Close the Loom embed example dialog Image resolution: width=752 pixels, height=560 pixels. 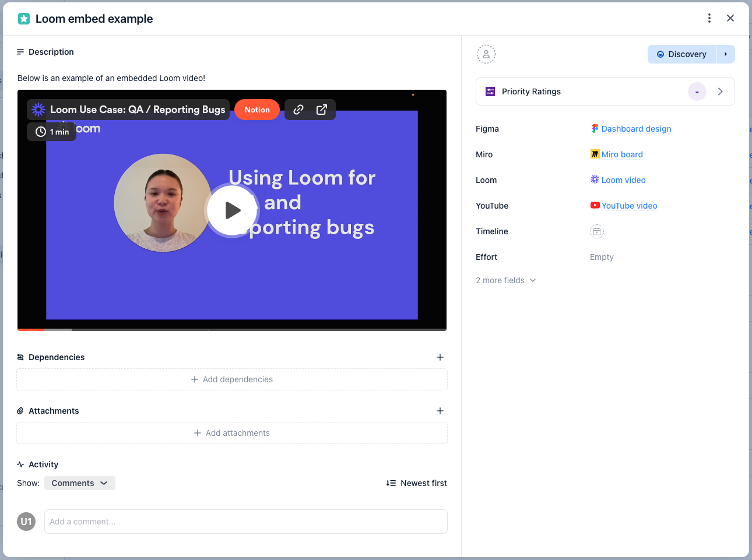(730, 18)
